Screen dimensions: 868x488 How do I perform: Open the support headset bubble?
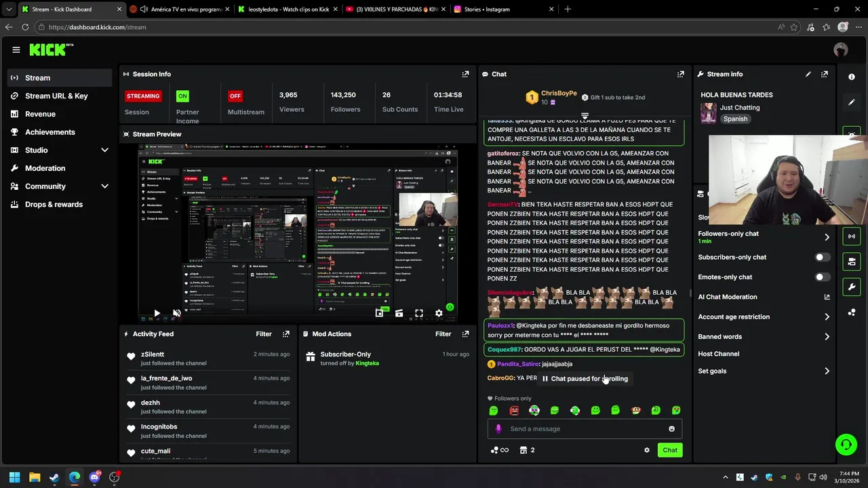pyautogui.click(x=846, y=445)
